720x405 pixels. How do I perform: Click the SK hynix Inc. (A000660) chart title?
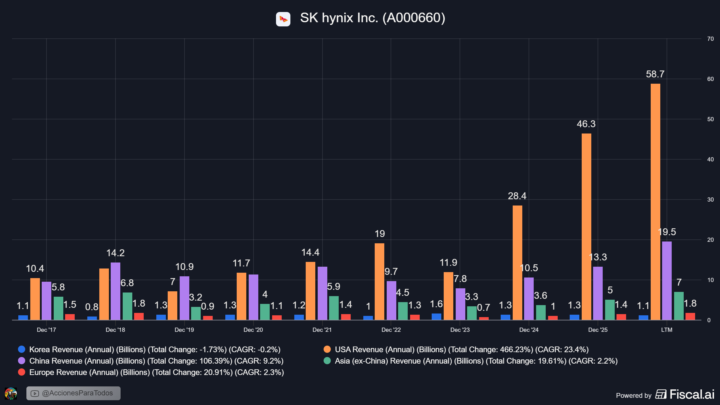tap(372, 18)
